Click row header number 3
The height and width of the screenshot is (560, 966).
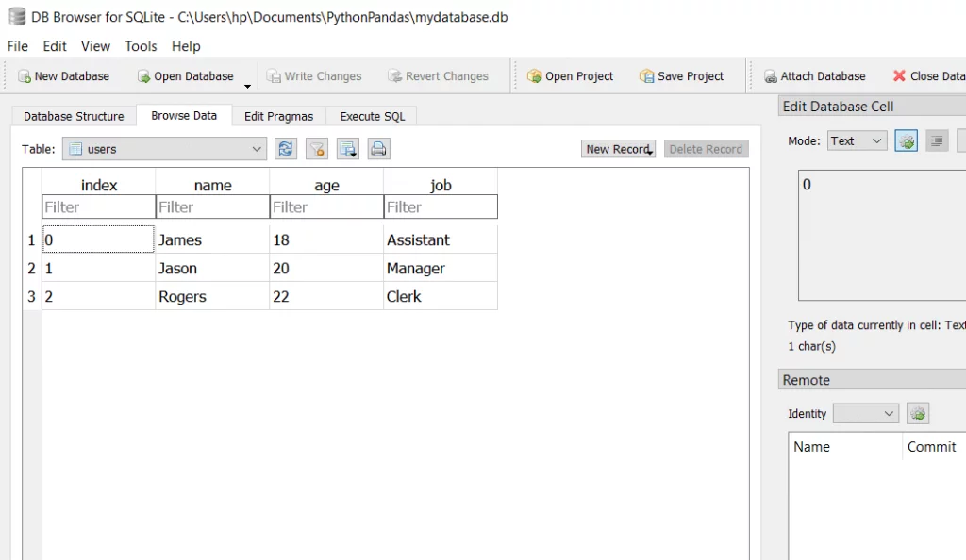pyautogui.click(x=32, y=296)
